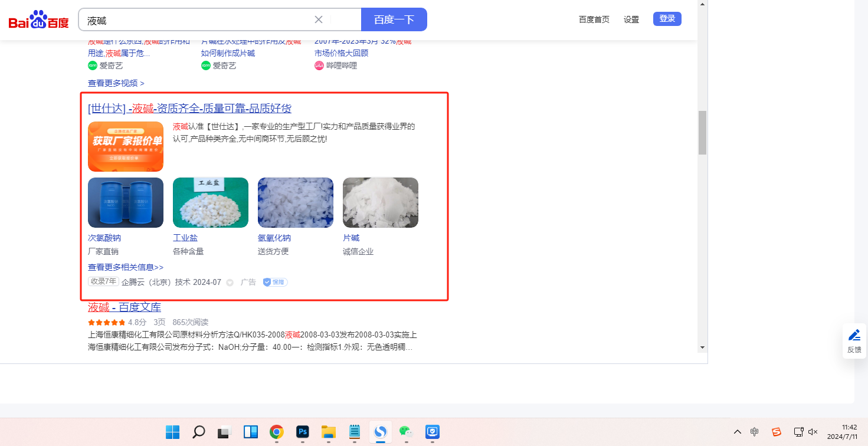
Task: Clear the search box with the X icon
Action: click(x=319, y=19)
